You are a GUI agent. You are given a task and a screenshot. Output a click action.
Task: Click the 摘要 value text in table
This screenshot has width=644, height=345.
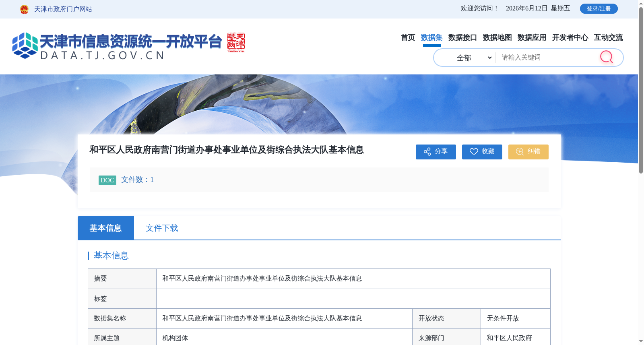pyautogui.click(x=262, y=279)
